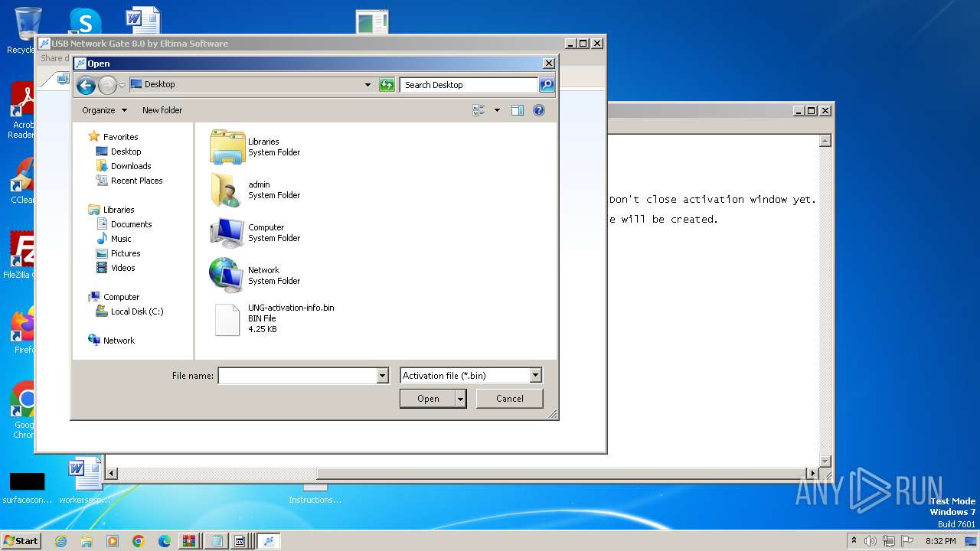Select Computer in navigation pane

tap(121, 297)
